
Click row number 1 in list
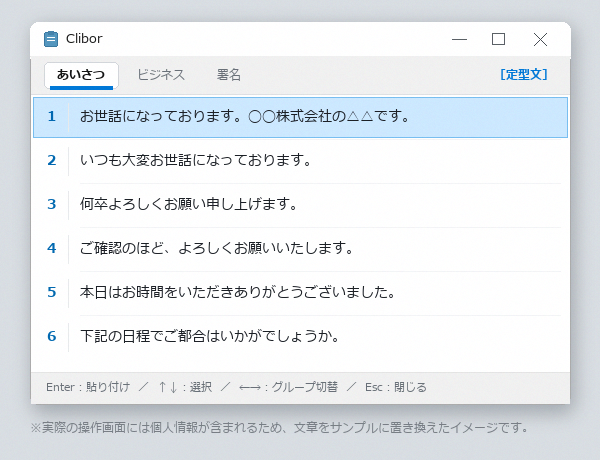52,116
